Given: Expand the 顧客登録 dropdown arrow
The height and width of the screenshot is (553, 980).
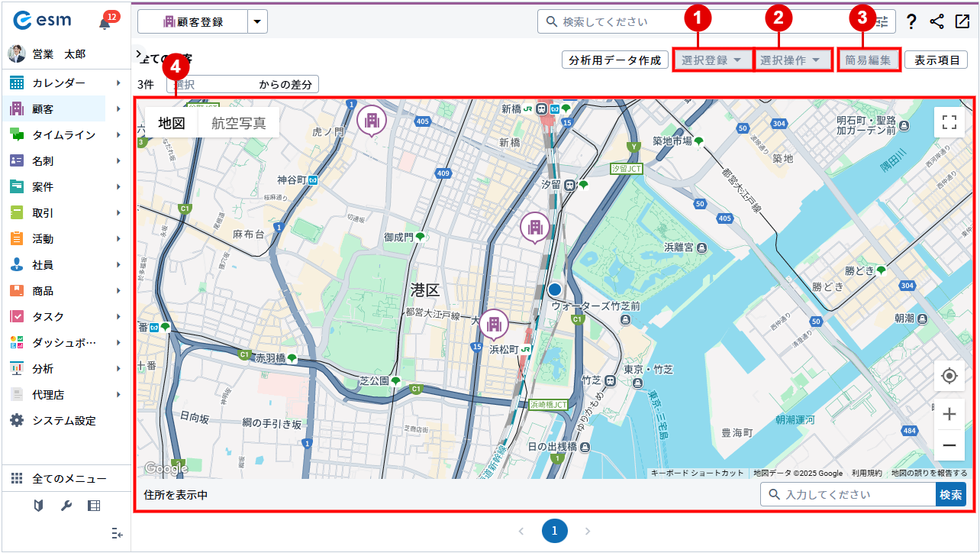Looking at the screenshot, I should [258, 22].
